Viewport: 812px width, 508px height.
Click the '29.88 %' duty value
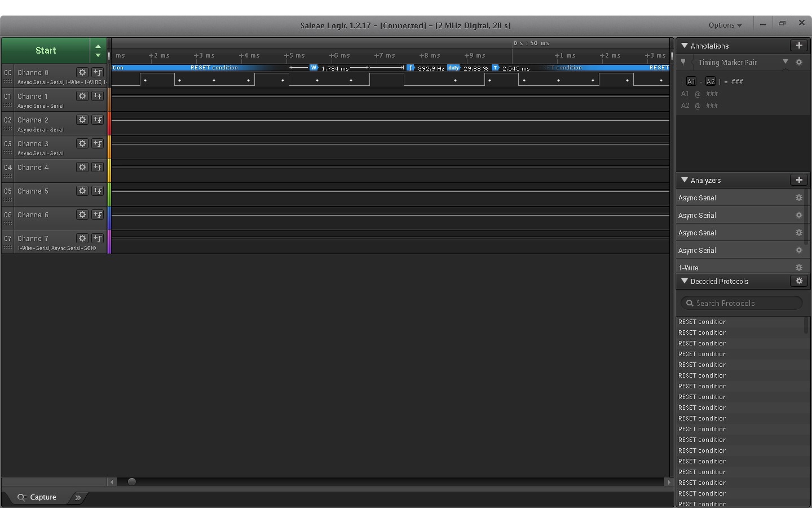pos(476,68)
